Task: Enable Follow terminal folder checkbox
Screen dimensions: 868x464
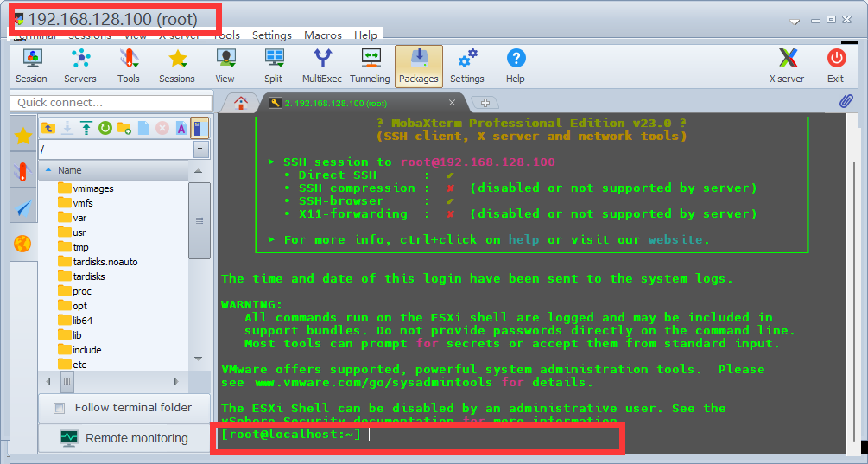Action: 59,408
